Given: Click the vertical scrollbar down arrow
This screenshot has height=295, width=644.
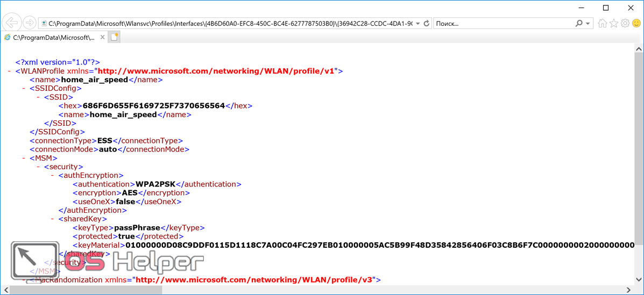Looking at the screenshot, I should pyautogui.click(x=639, y=280).
